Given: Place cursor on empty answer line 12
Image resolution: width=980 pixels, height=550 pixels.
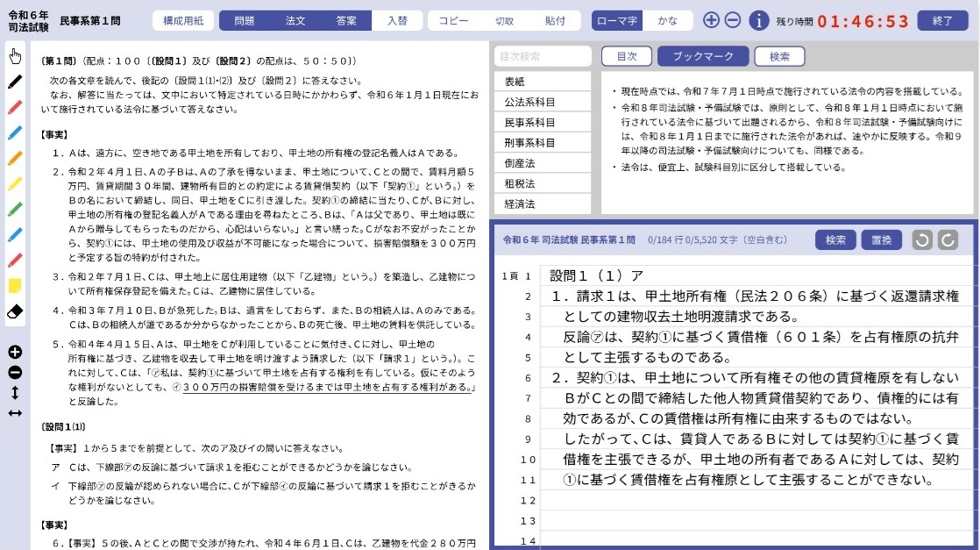Looking at the screenshot, I should (756, 500).
